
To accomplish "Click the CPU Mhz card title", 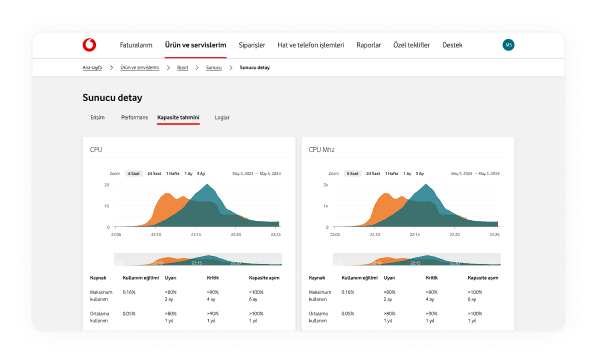I will tap(321, 150).
